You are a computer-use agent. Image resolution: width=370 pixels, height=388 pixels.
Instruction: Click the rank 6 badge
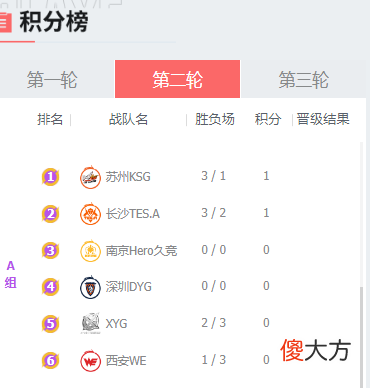coord(50,361)
